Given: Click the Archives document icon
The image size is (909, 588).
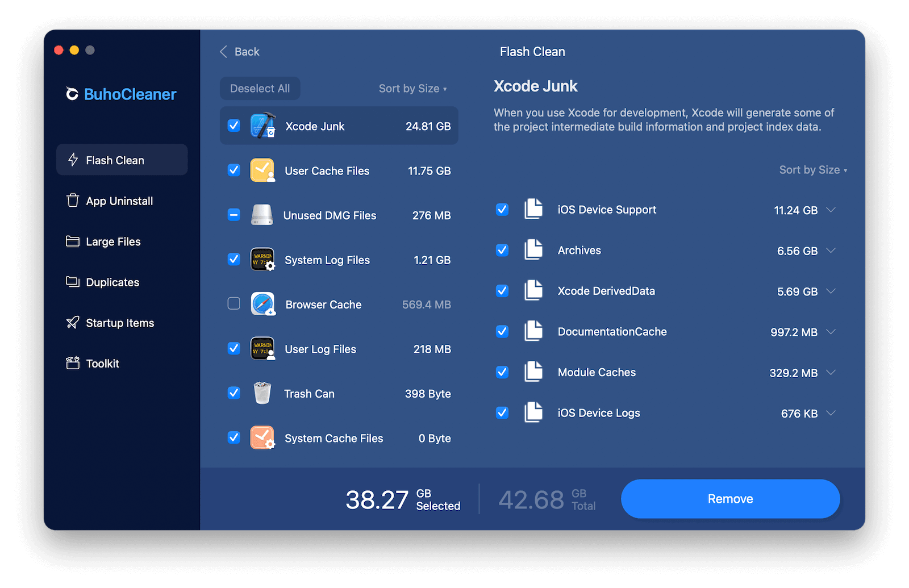Looking at the screenshot, I should tap(533, 250).
